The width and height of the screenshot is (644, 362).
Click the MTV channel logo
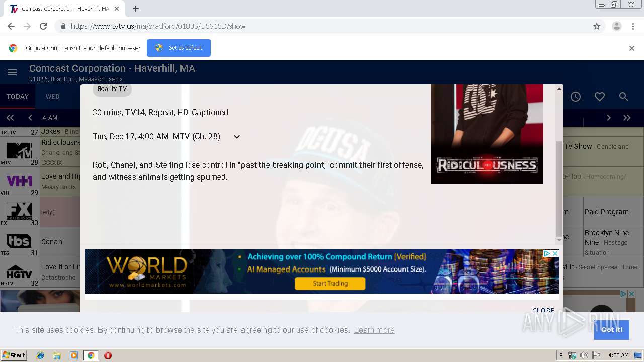[19, 151]
